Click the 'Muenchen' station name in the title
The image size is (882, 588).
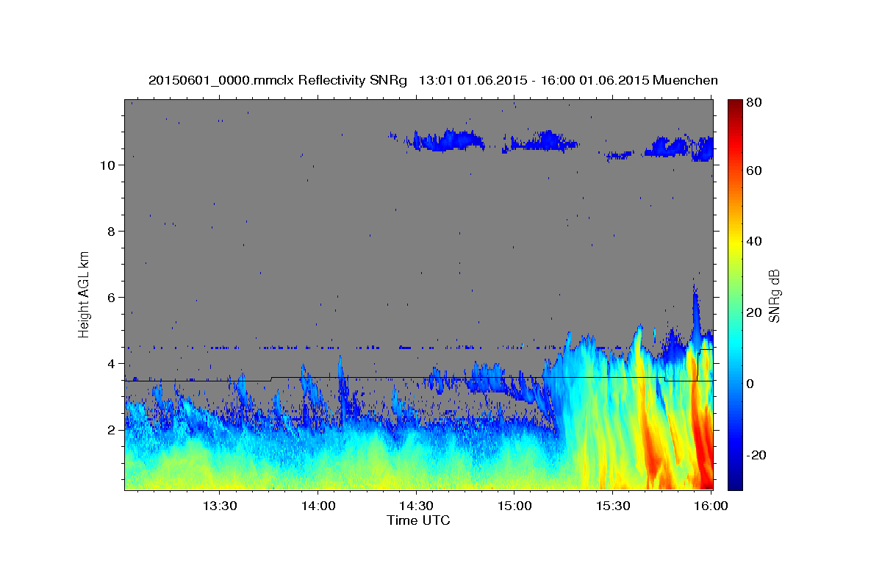[x=685, y=80]
